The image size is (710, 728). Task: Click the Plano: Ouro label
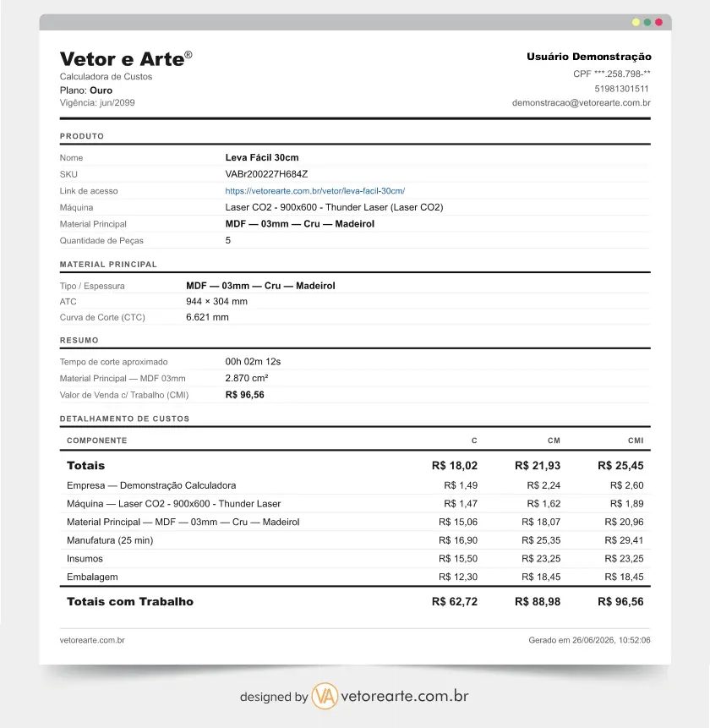point(86,90)
